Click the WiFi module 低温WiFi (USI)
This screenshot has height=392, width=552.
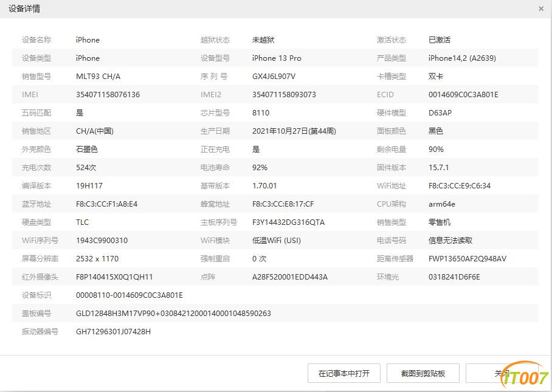click(x=277, y=241)
